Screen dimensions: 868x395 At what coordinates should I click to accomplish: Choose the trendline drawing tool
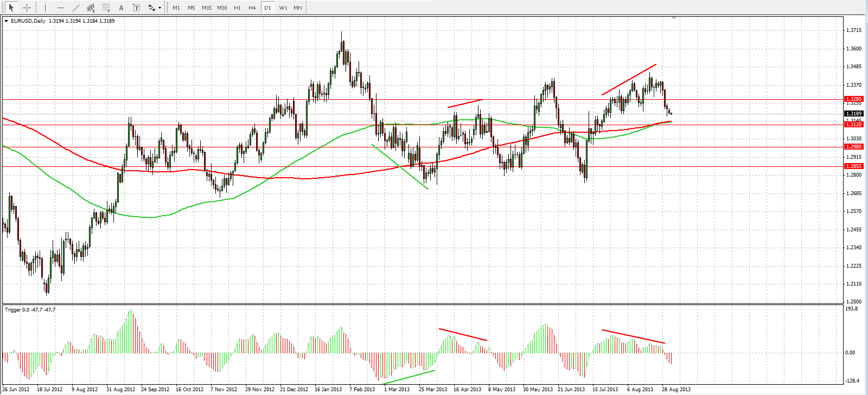click(x=75, y=8)
